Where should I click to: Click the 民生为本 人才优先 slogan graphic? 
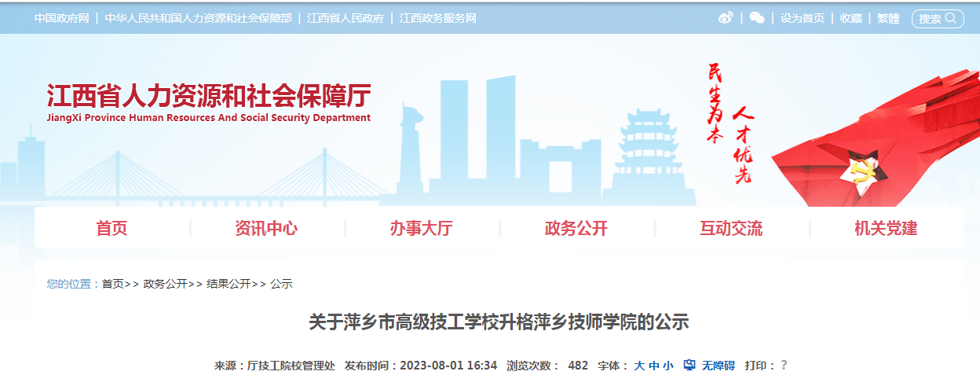click(x=730, y=123)
